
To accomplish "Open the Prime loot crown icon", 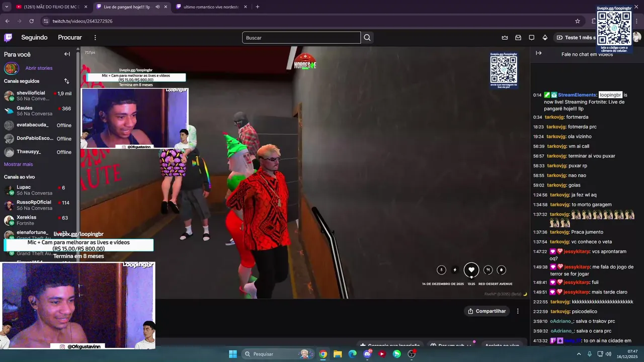I will click(x=505, y=38).
